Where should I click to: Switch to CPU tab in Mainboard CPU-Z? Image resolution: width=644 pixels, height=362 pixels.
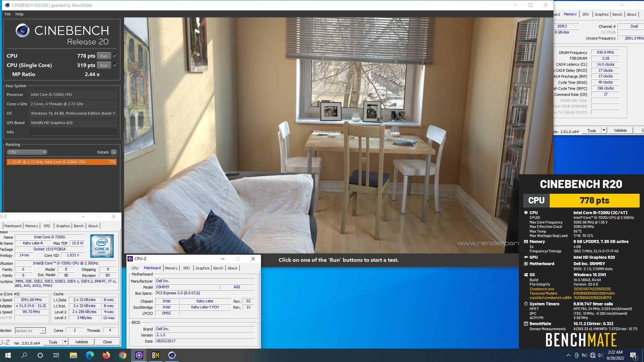(x=135, y=268)
